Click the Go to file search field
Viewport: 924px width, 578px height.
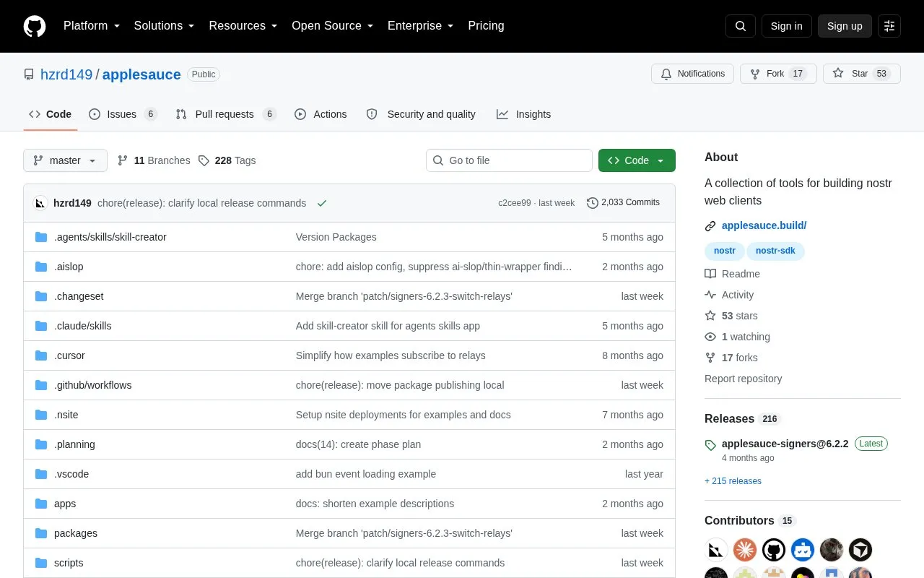[509, 160]
